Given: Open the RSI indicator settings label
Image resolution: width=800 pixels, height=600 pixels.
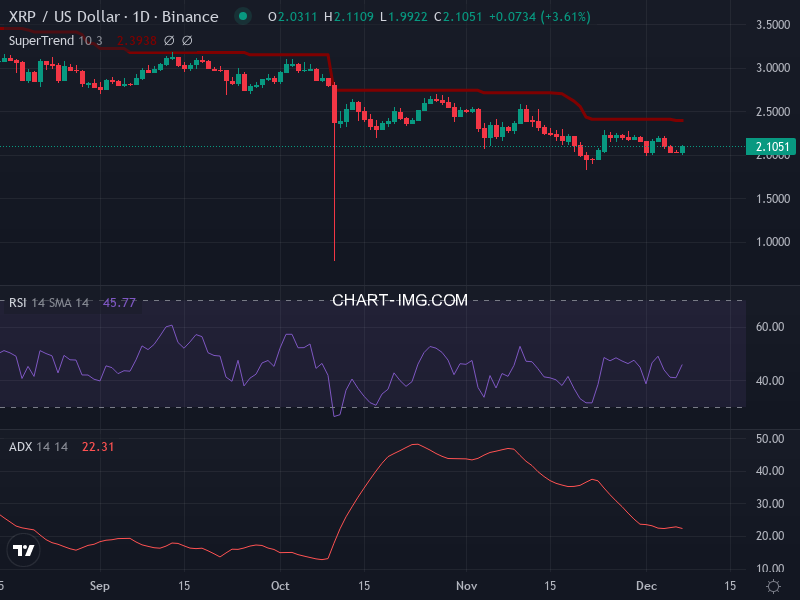Looking at the screenshot, I should click(x=17, y=299).
